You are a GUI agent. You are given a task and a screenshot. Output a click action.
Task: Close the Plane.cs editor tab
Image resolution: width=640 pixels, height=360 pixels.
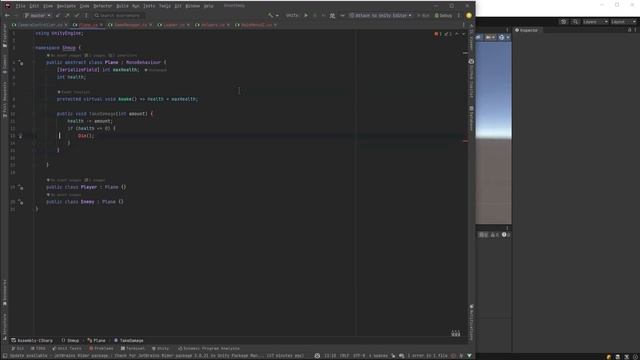(102, 25)
